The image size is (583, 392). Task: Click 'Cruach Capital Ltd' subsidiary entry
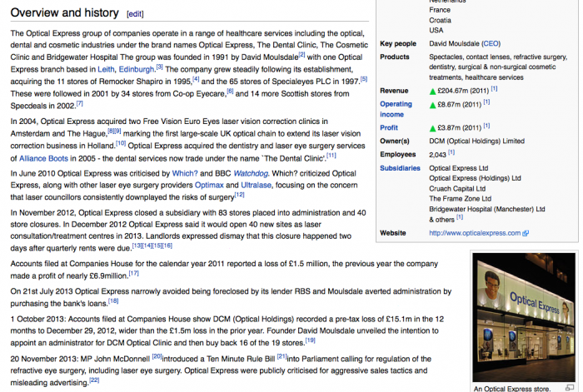[x=457, y=189]
